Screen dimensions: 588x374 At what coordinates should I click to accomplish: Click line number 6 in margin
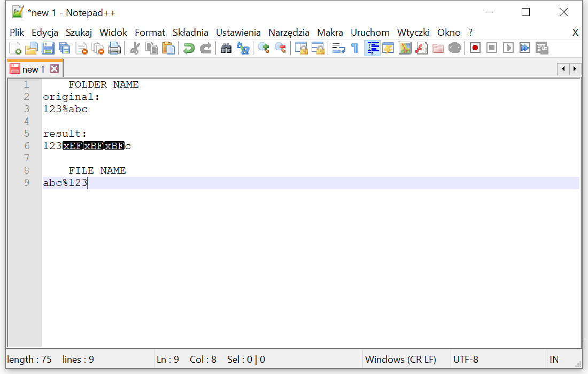point(27,146)
